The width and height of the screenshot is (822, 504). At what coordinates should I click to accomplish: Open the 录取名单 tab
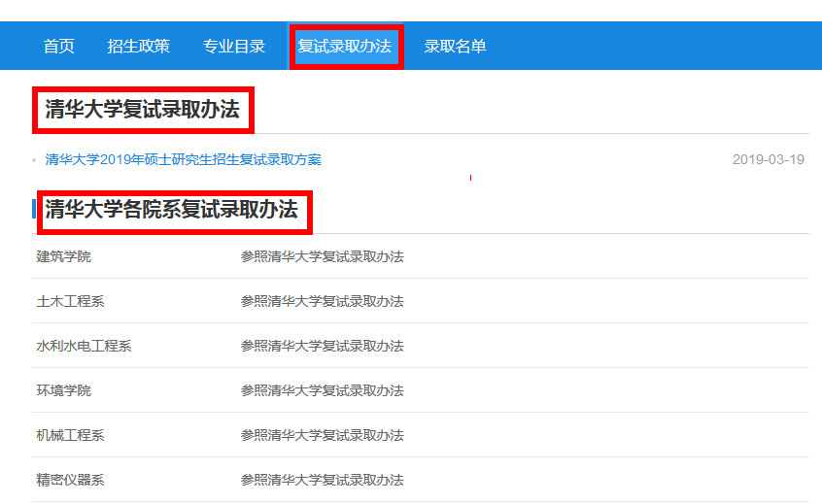(455, 46)
